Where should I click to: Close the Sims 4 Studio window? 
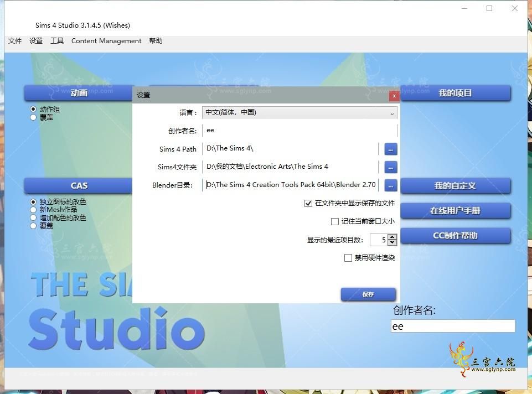tap(515, 8)
